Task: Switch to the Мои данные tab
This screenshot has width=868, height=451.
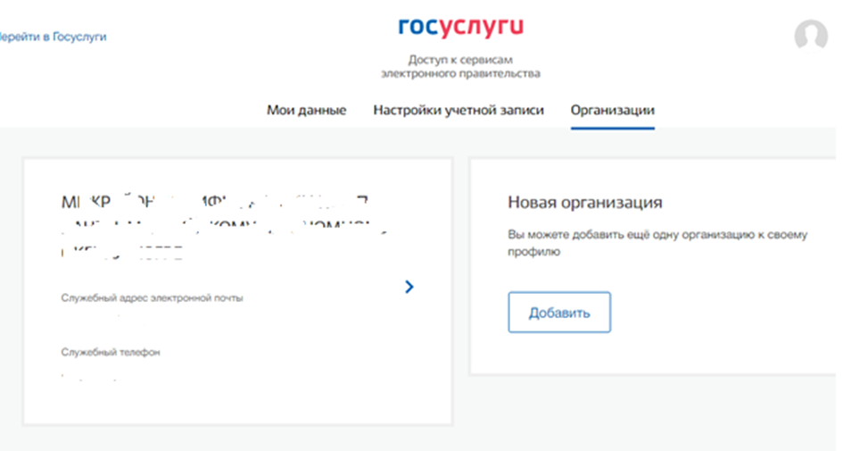Action: [x=307, y=110]
